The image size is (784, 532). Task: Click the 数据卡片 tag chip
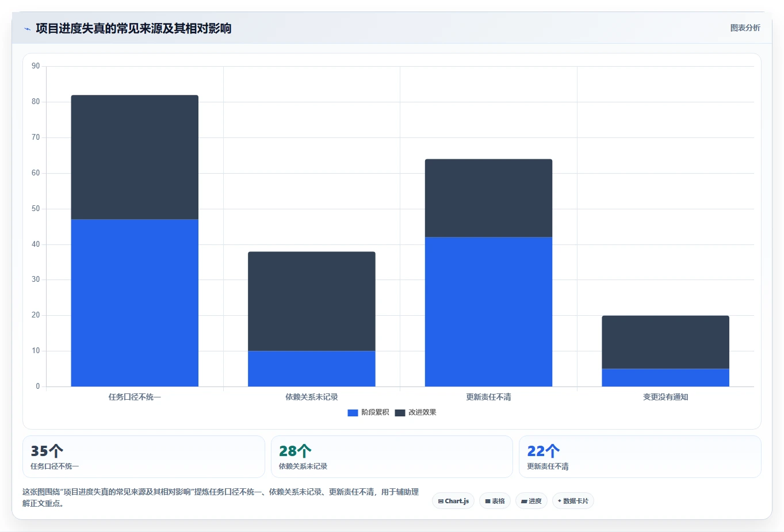click(x=573, y=501)
